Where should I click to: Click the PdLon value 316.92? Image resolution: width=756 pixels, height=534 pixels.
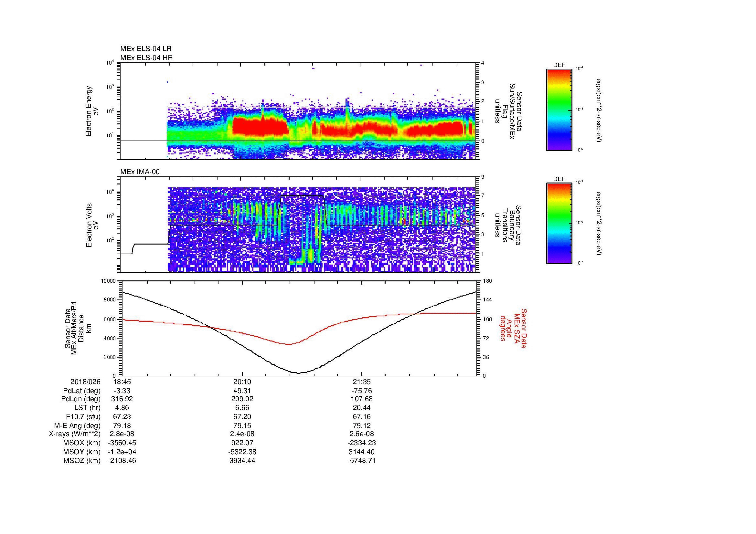[x=122, y=399]
